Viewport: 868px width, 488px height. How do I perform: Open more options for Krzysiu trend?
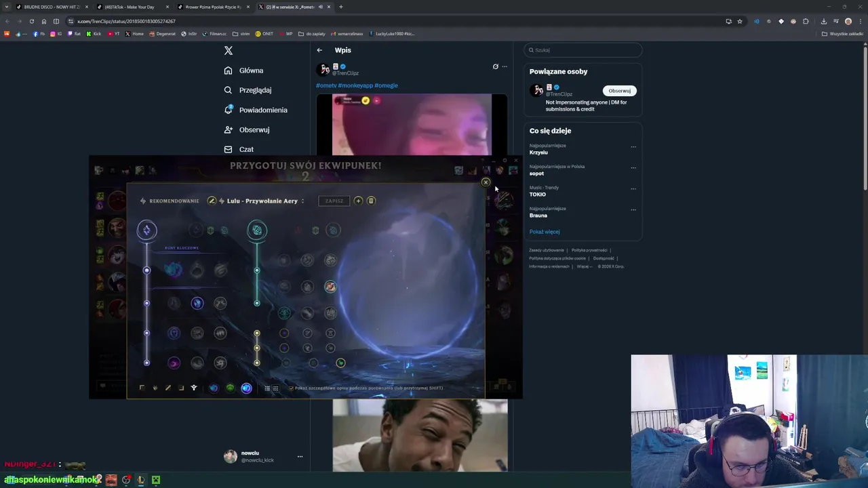pos(633,147)
